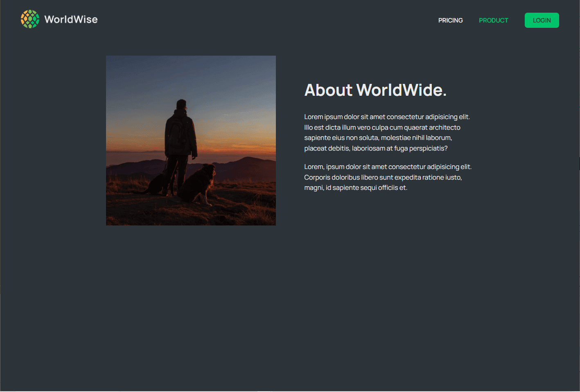Click the "About WorldWide." heading
This screenshot has height=392, width=580.
click(x=375, y=90)
